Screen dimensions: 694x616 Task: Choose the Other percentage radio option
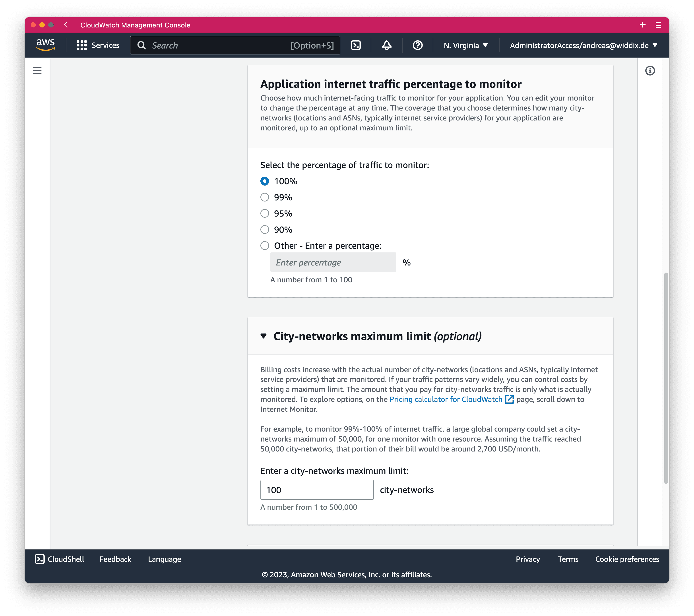264,246
